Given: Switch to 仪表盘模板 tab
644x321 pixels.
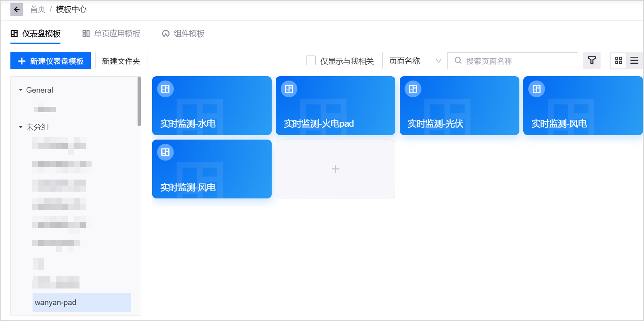Looking at the screenshot, I should click(36, 33).
